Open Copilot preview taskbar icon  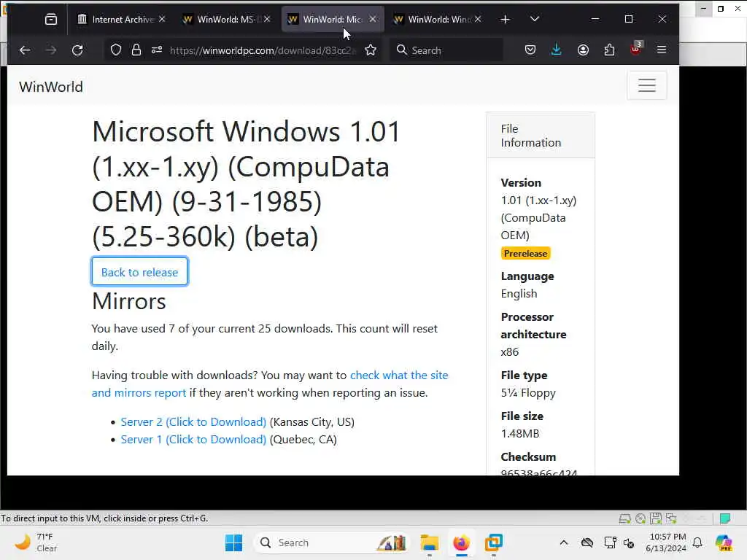point(724,542)
